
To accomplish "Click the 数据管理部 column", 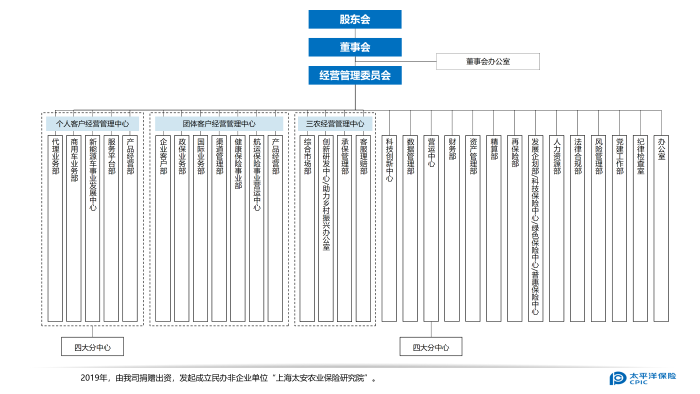I will [410, 228].
